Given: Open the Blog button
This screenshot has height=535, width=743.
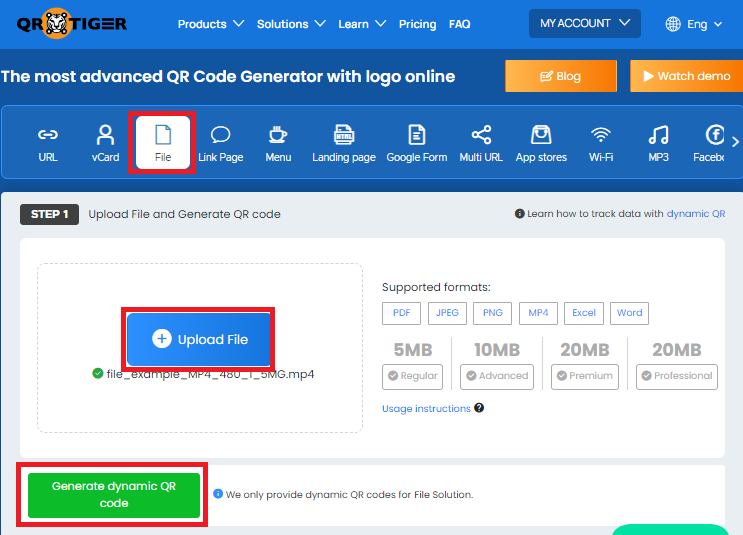Looking at the screenshot, I should (x=561, y=76).
